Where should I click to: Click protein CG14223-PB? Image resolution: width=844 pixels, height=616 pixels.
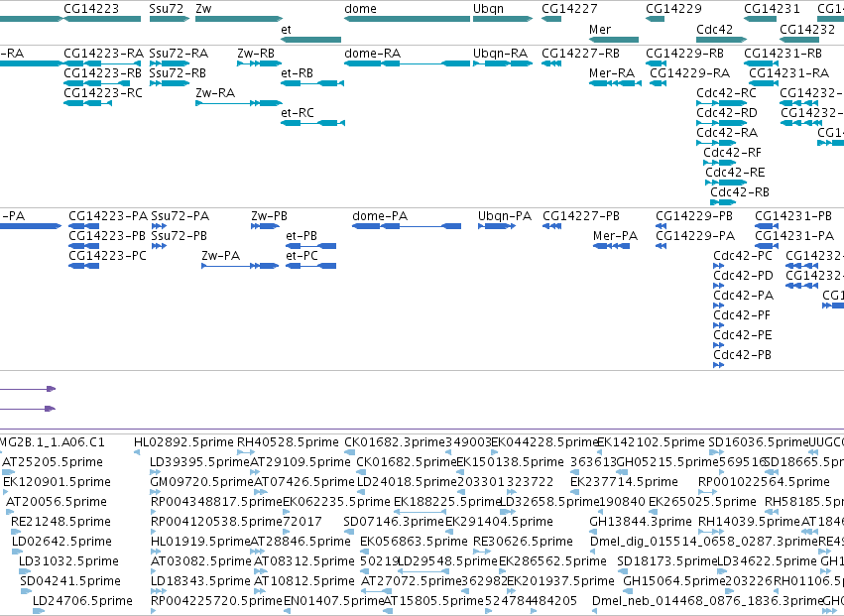pos(84,246)
